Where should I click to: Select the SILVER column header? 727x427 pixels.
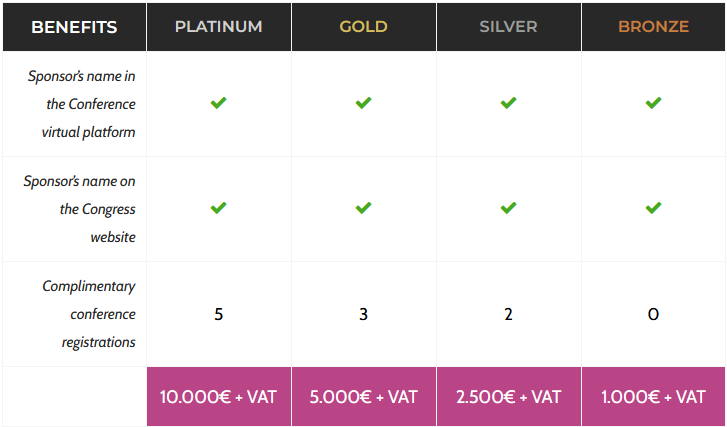click(509, 27)
